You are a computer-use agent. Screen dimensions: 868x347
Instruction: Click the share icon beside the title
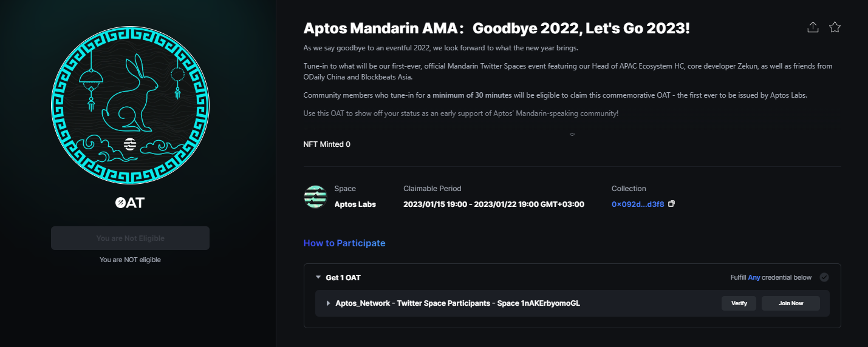[x=813, y=27]
